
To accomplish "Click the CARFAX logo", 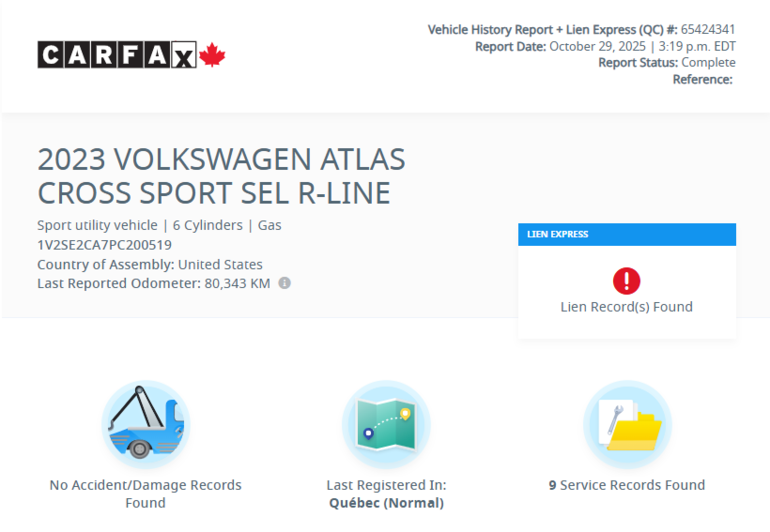I will click(x=117, y=55).
